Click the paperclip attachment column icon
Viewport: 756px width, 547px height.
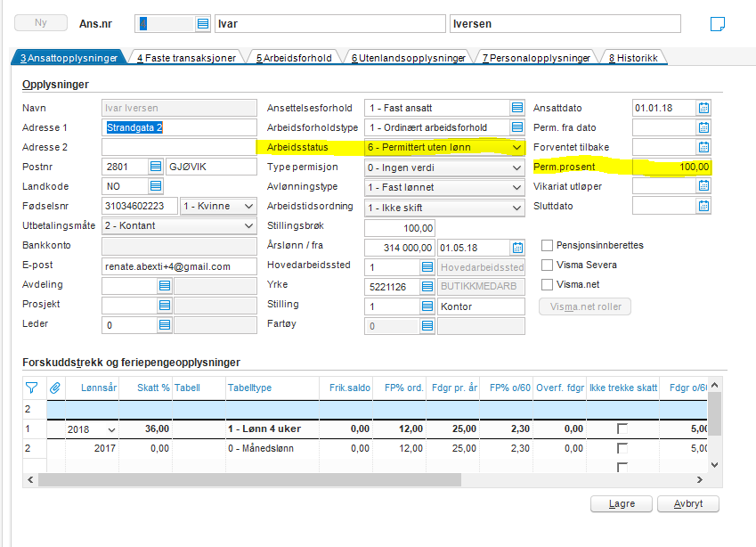[x=55, y=388]
